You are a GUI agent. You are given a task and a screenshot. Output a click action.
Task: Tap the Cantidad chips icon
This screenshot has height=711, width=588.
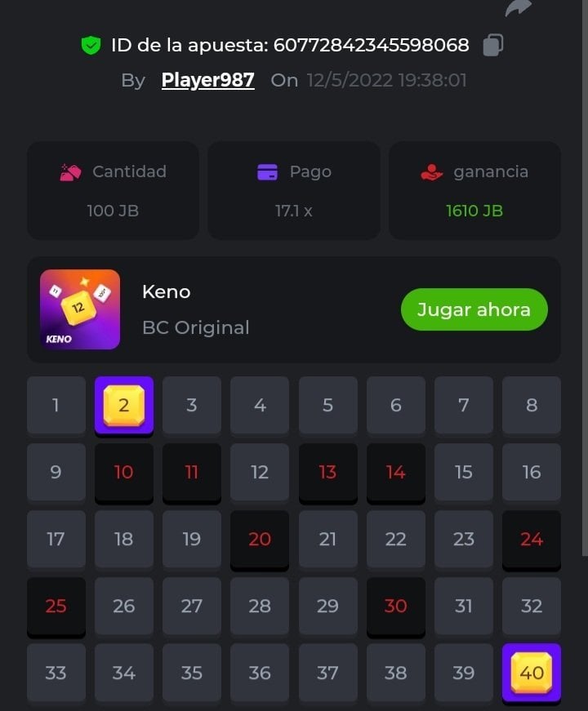click(70, 172)
